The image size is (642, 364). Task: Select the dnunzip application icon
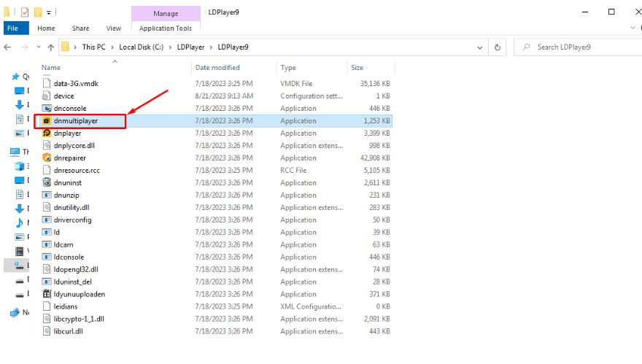(47, 195)
